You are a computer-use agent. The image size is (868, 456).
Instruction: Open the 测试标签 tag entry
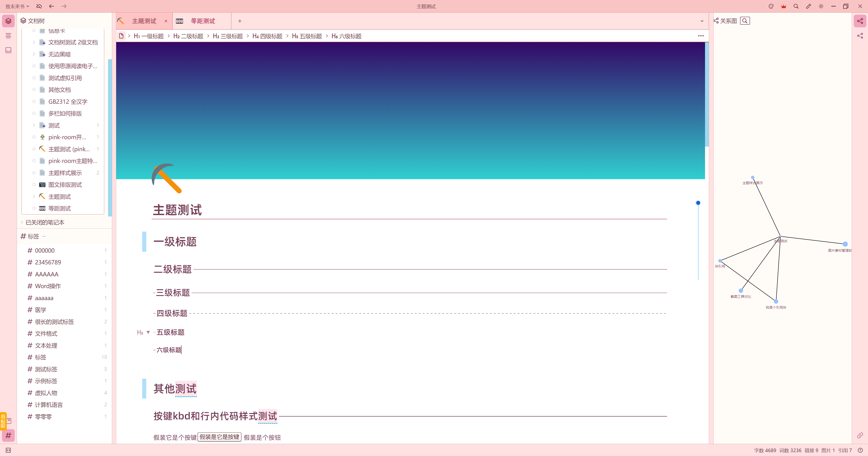click(46, 369)
